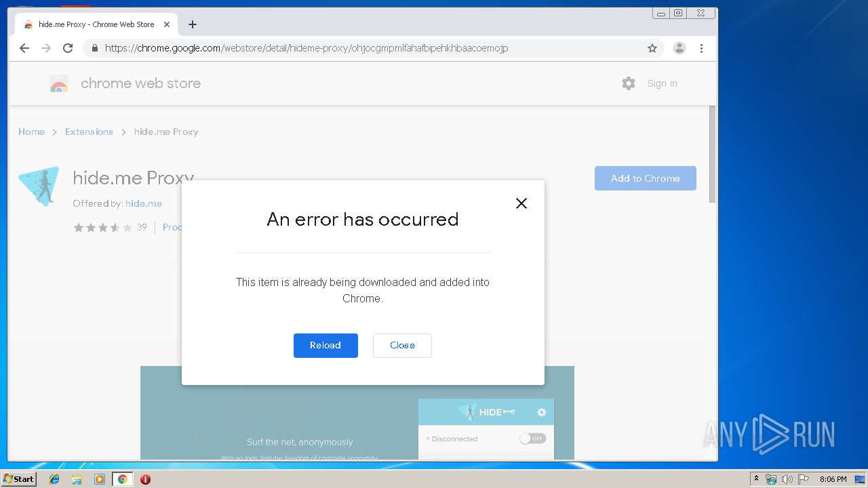Toggle the OFF switch in preview image
This screenshot has width=868, height=488.
click(x=533, y=439)
